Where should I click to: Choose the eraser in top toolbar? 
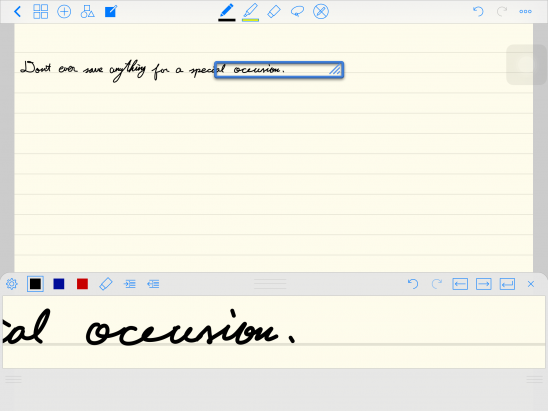[x=274, y=12]
